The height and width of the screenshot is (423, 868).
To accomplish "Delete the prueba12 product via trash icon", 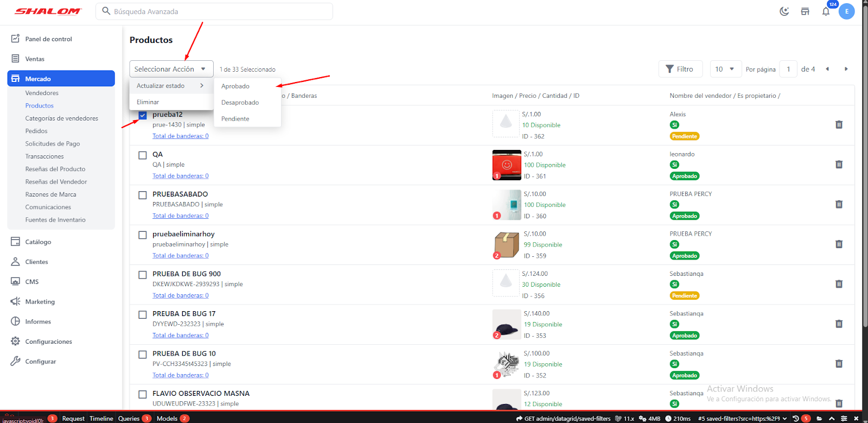I will (x=839, y=125).
